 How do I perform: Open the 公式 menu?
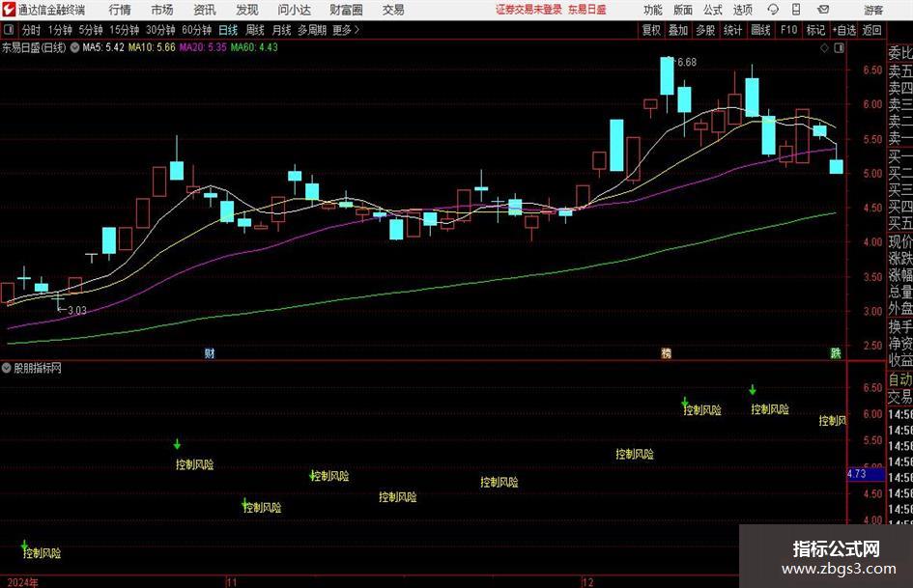(x=713, y=10)
